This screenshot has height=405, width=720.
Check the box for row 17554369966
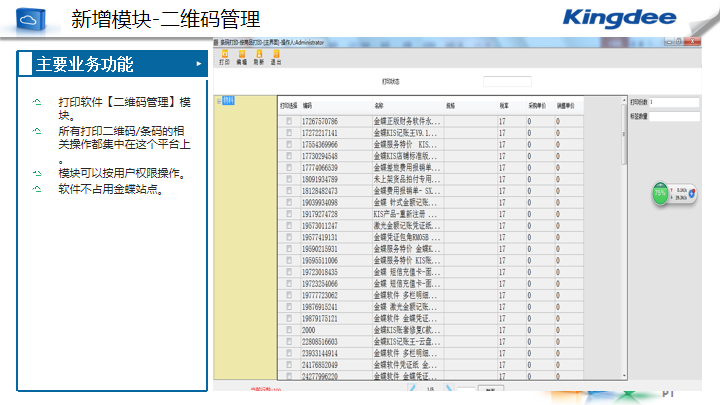point(289,144)
